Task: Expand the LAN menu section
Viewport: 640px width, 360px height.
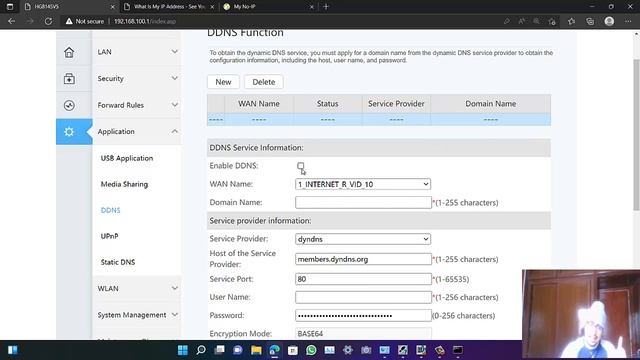Action: pos(137,52)
